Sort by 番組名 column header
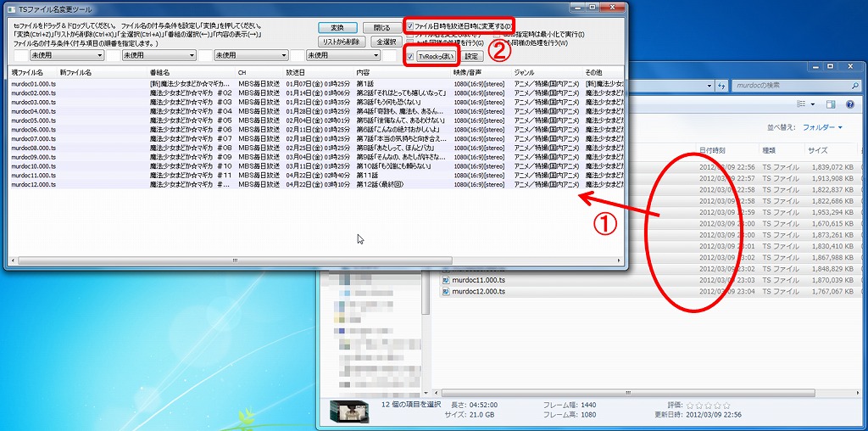 click(191, 73)
